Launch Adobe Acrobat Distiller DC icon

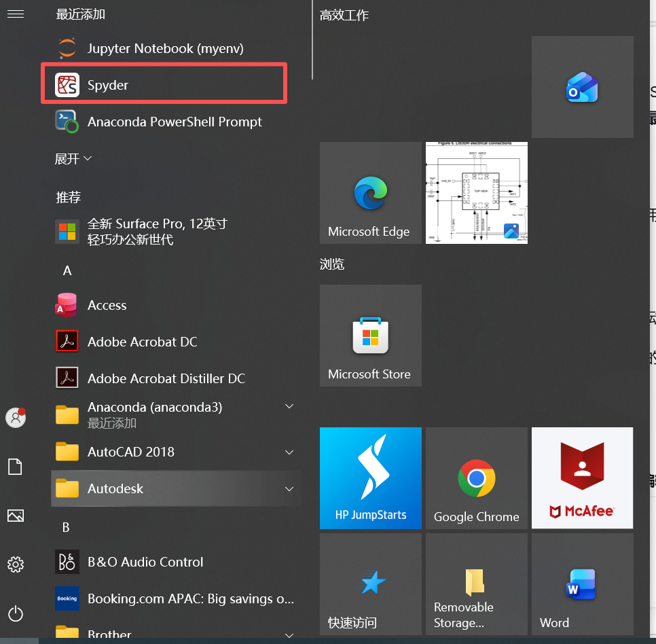click(67, 378)
